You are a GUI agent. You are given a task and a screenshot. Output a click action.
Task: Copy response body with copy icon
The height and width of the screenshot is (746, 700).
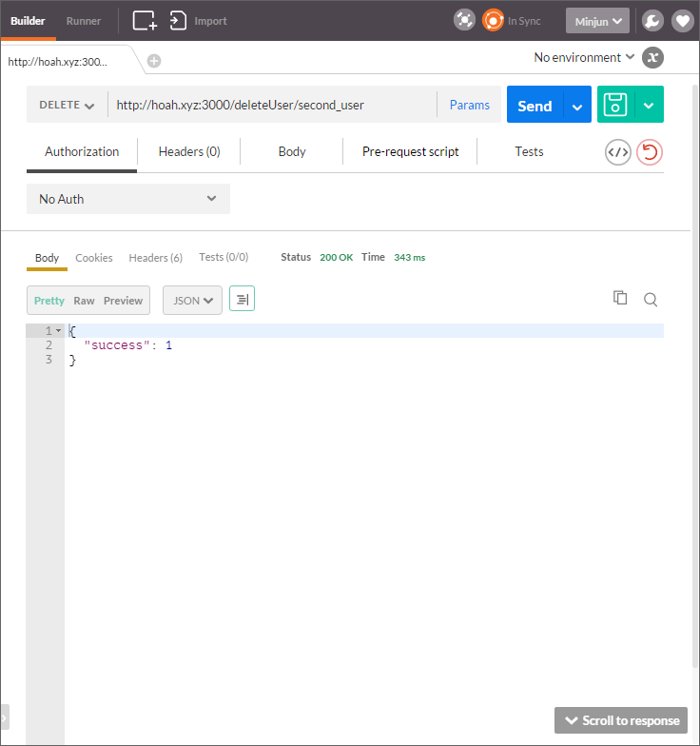[x=620, y=299]
